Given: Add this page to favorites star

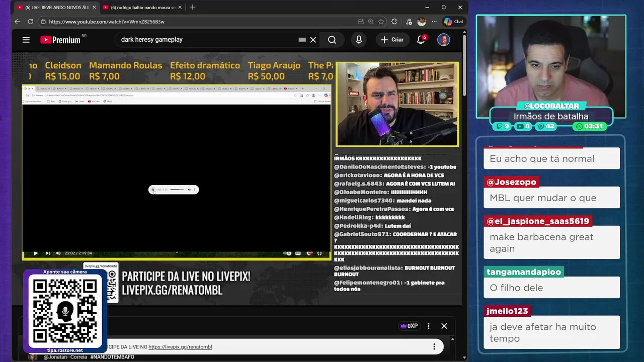Looking at the screenshot, I should tap(381, 22).
